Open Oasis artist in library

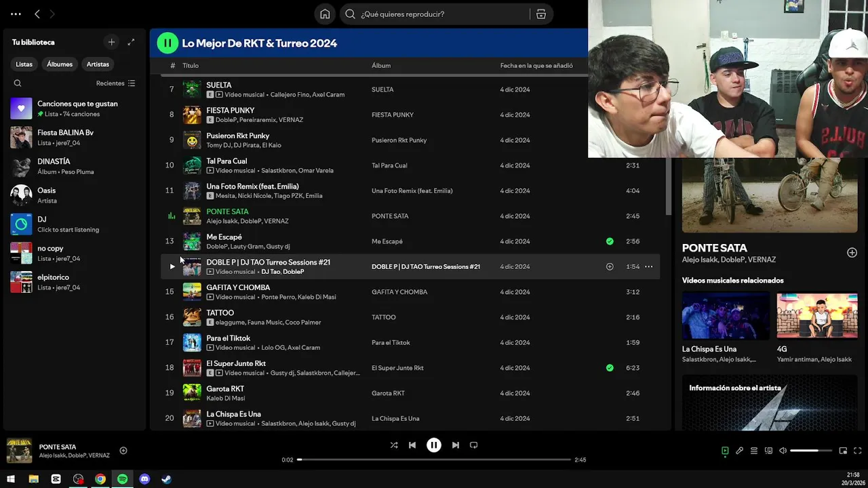coord(74,195)
